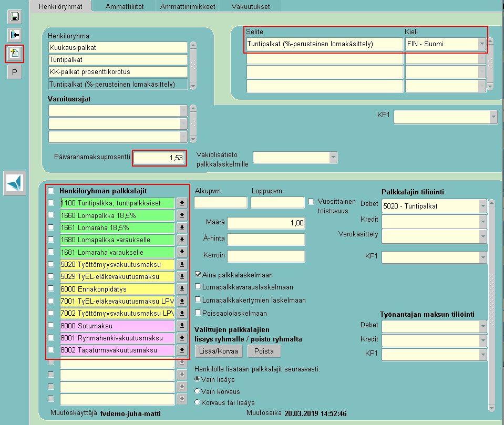Switch to Ammattiliitot tab
The height and width of the screenshot is (425, 504).
(x=125, y=6)
